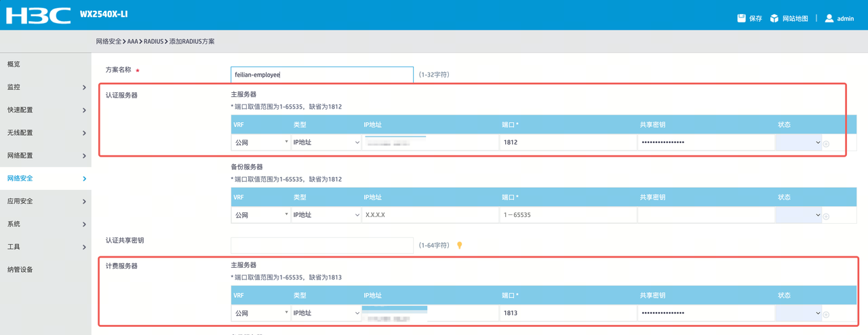
Task: Click the lightbulb hint icon beside shared key
Action: (459, 245)
